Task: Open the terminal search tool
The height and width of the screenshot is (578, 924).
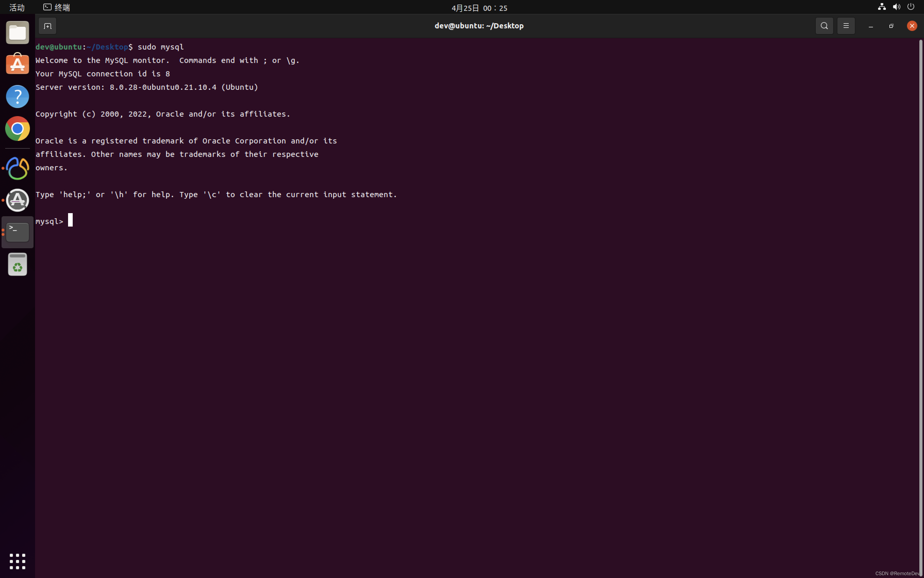Action: click(x=824, y=26)
